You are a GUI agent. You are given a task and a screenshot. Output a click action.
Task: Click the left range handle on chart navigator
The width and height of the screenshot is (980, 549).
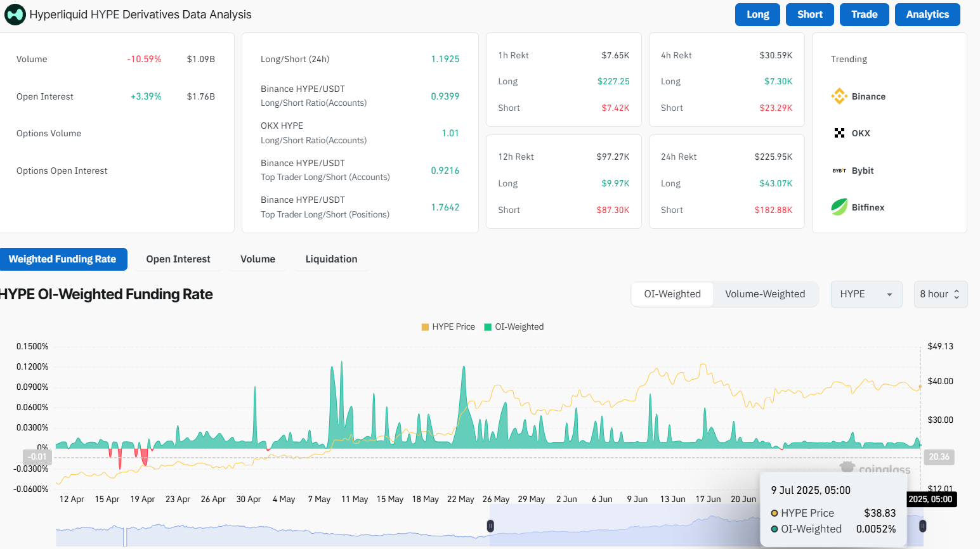click(x=490, y=526)
